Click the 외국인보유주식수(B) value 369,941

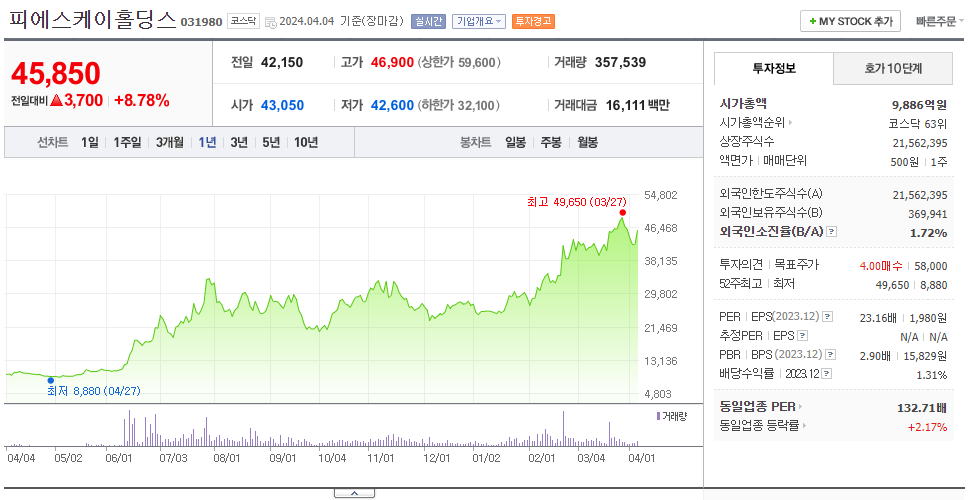[927, 214]
